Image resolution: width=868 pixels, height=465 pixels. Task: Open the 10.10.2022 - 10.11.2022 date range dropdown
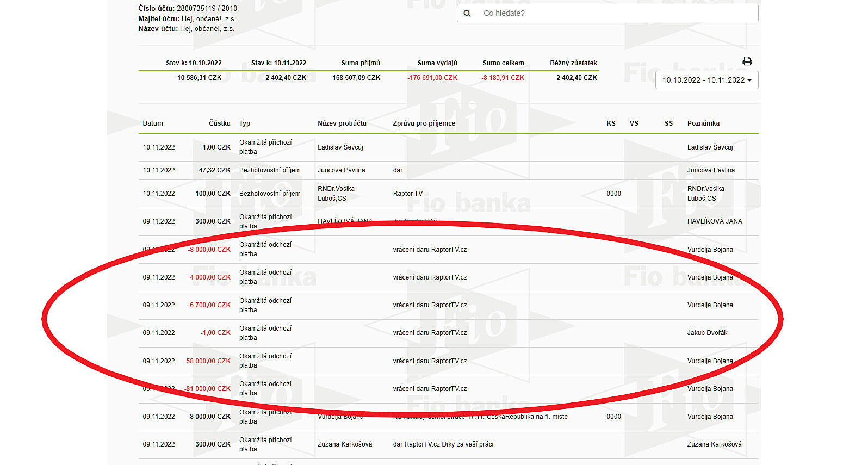pyautogui.click(x=706, y=80)
